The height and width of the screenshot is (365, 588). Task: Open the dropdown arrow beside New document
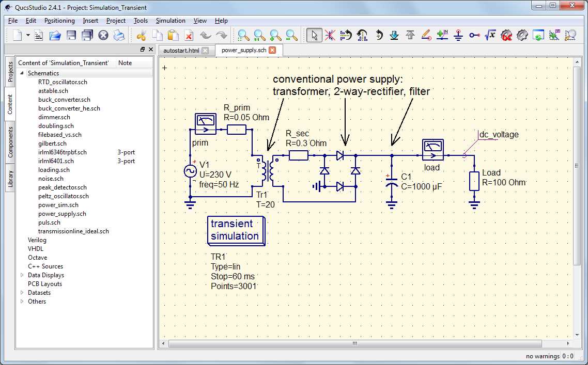pos(28,36)
